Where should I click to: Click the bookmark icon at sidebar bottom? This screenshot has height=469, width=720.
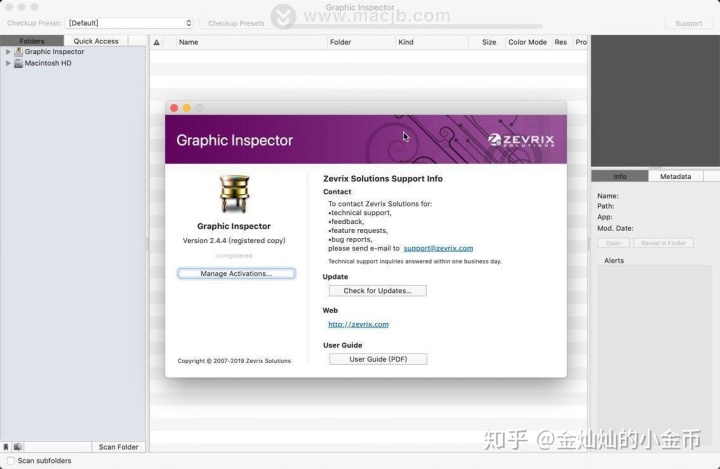[6, 447]
